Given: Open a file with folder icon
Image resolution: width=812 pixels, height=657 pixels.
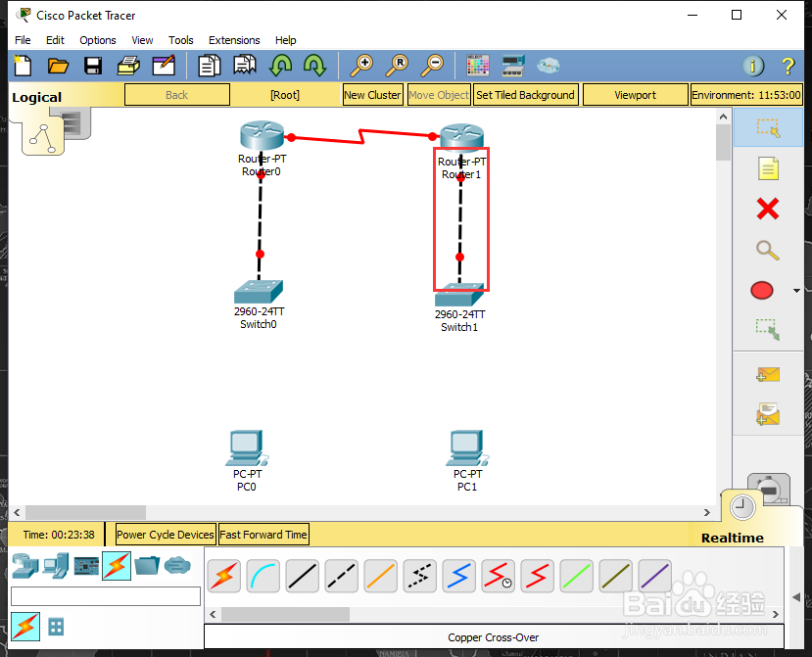Looking at the screenshot, I should coord(58,66).
